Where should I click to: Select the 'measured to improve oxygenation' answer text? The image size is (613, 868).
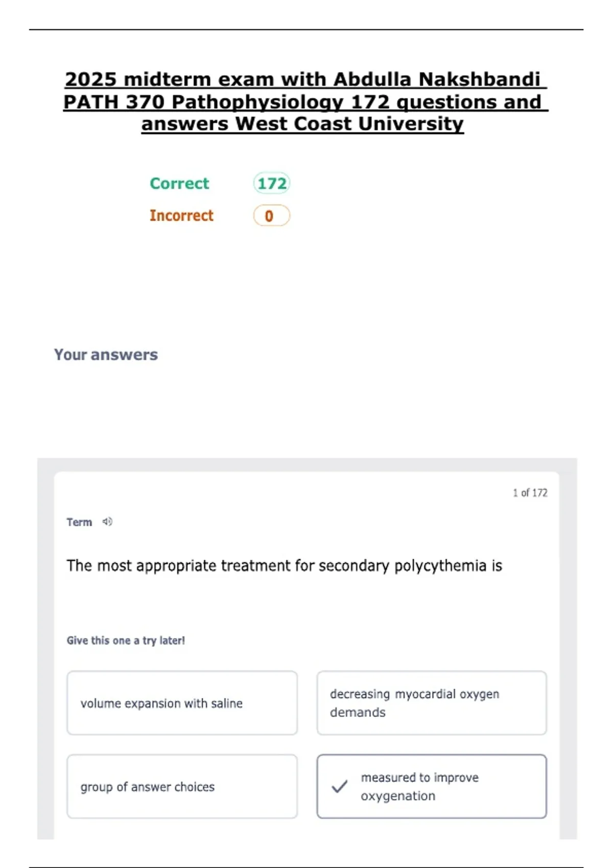click(x=419, y=786)
